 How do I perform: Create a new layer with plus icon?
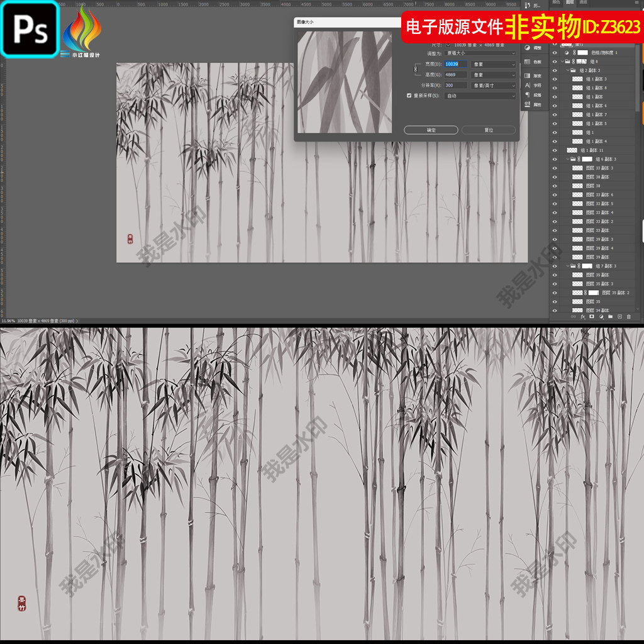pyautogui.click(x=619, y=317)
